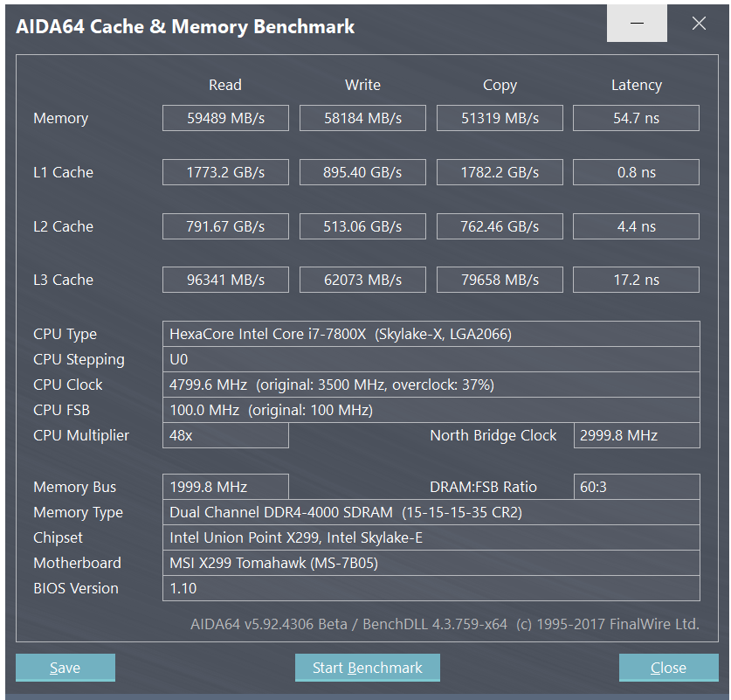Click BIOS Version field 1.10
This screenshot has width=731, height=700.
(x=431, y=588)
